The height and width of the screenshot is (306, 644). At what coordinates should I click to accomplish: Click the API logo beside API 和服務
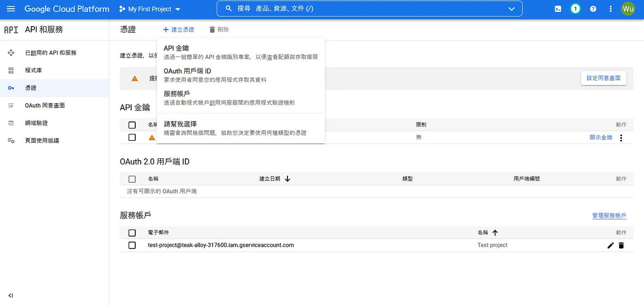(x=11, y=29)
